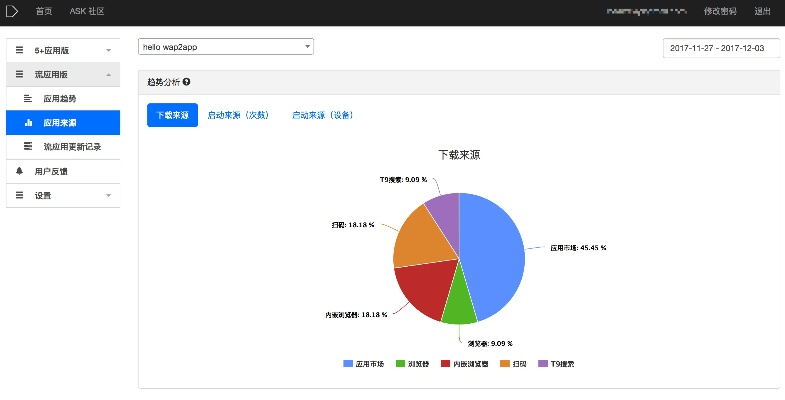Click the menu icon beside 设置
785x400 pixels.
click(19, 196)
